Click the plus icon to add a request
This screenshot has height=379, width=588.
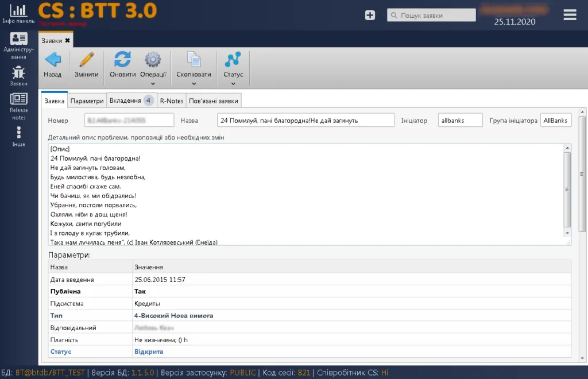(x=370, y=15)
